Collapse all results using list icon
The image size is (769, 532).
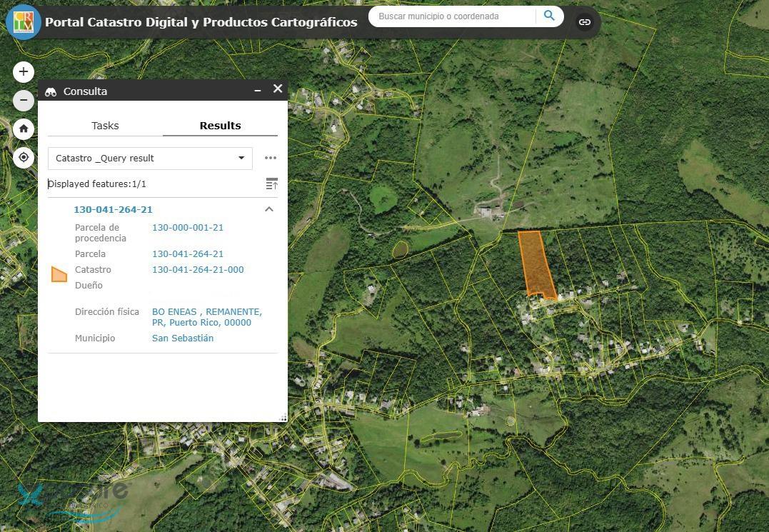click(271, 184)
